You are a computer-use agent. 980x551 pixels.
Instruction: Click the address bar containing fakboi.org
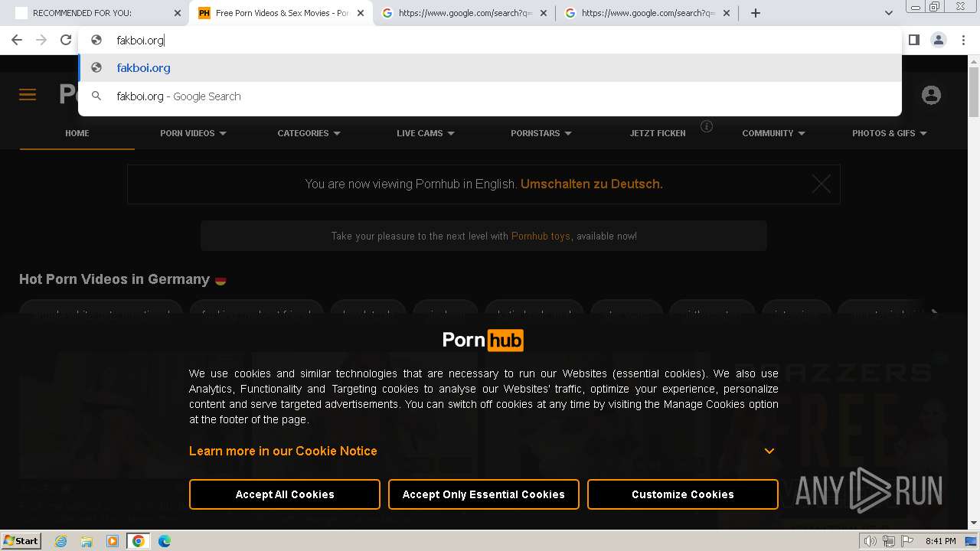[490, 40]
